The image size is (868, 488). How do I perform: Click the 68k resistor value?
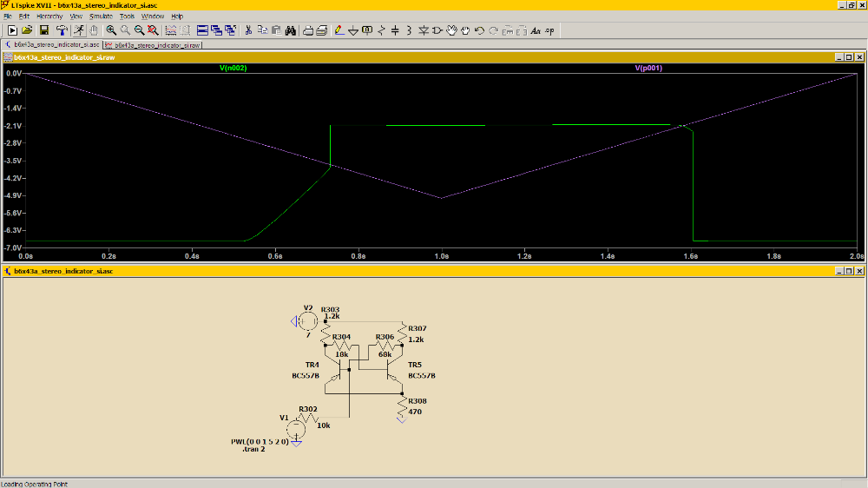coord(385,354)
